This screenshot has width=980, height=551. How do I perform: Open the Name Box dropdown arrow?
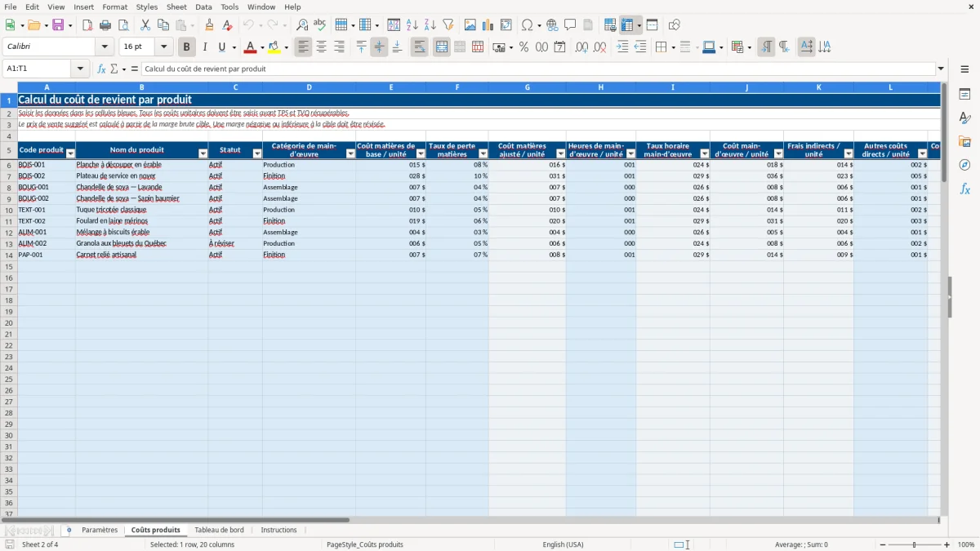coord(80,69)
